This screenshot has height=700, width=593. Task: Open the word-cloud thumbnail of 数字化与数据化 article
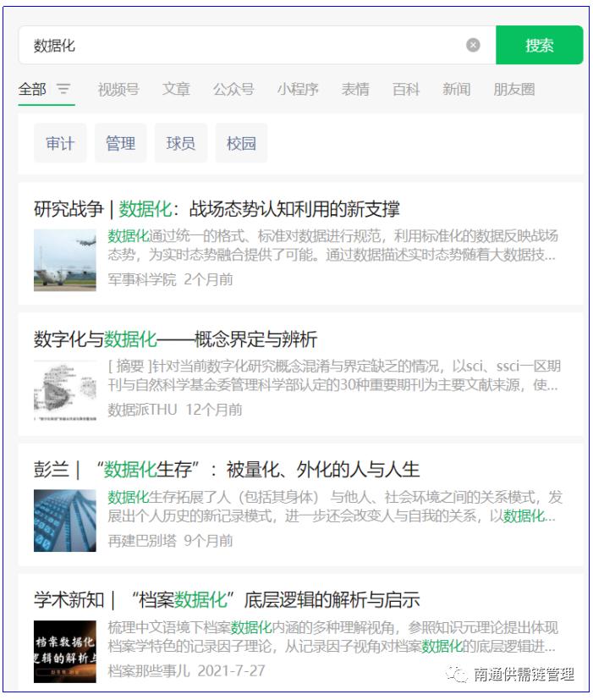[65, 390]
